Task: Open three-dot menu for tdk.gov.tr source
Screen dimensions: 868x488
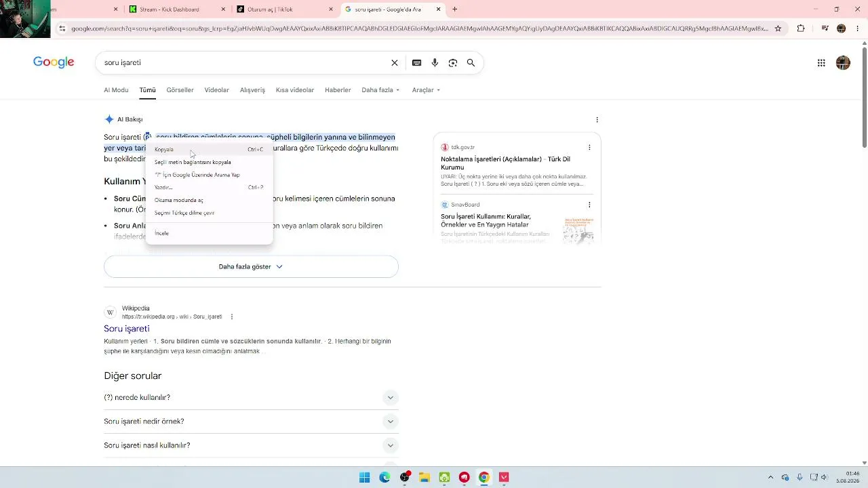Action: (x=589, y=147)
